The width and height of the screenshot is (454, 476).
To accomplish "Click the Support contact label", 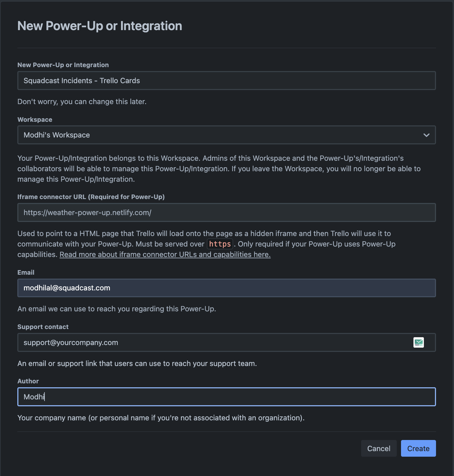I will [x=43, y=327].
